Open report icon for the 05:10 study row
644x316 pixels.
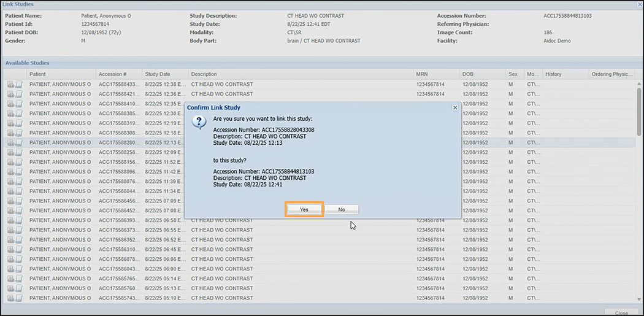coord(19,298)
